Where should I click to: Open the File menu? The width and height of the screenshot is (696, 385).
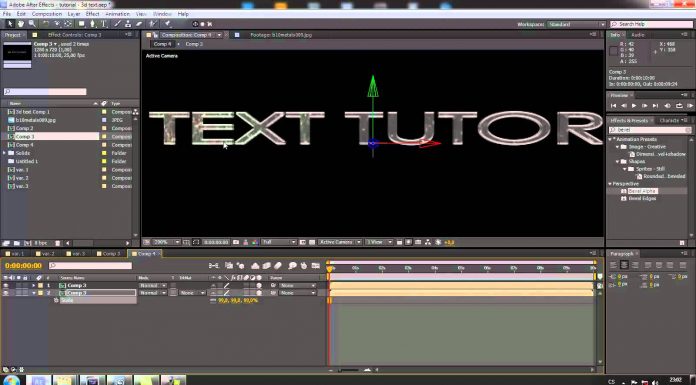point(7,14)
